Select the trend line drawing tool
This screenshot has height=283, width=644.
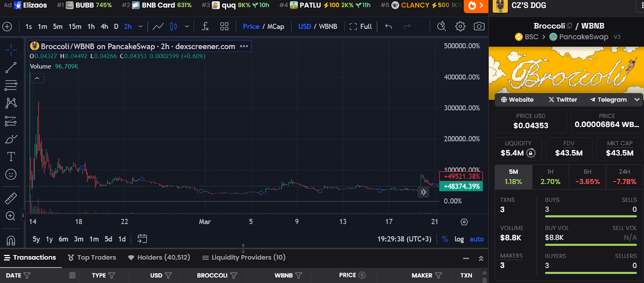11,68
